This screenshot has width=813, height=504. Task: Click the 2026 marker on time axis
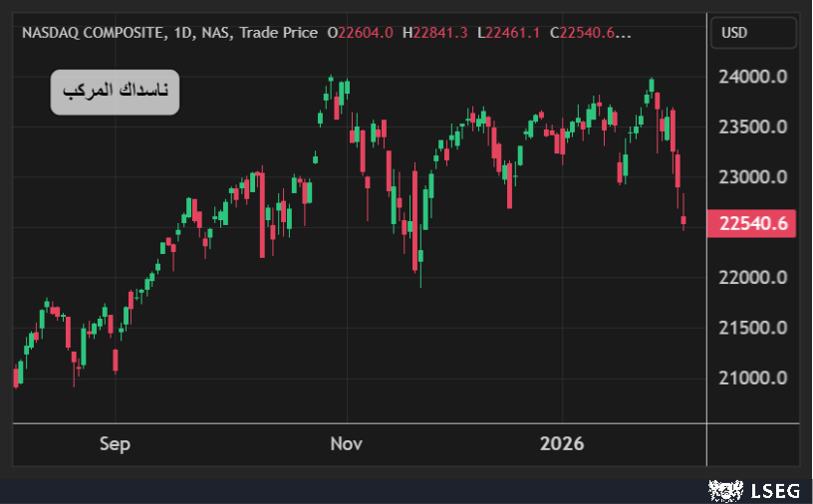click(562, 443)
